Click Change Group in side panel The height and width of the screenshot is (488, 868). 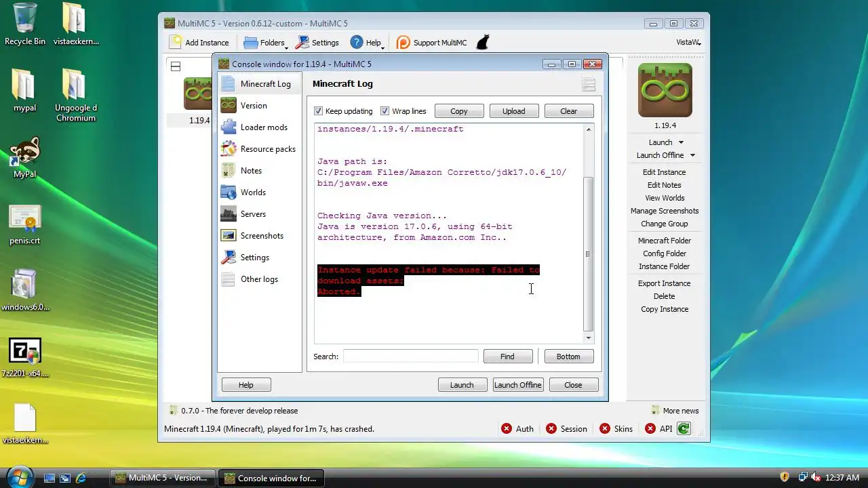tap(665, 224)
